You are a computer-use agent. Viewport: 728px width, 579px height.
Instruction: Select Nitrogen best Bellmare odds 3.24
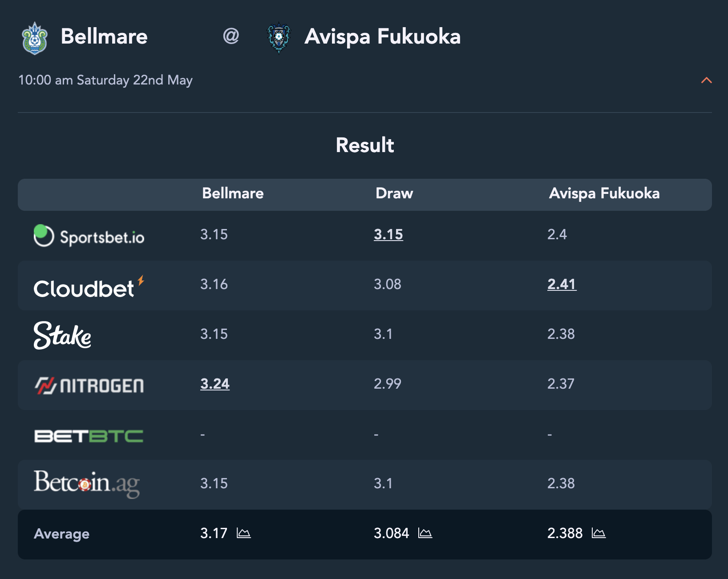tap(215, 384)
